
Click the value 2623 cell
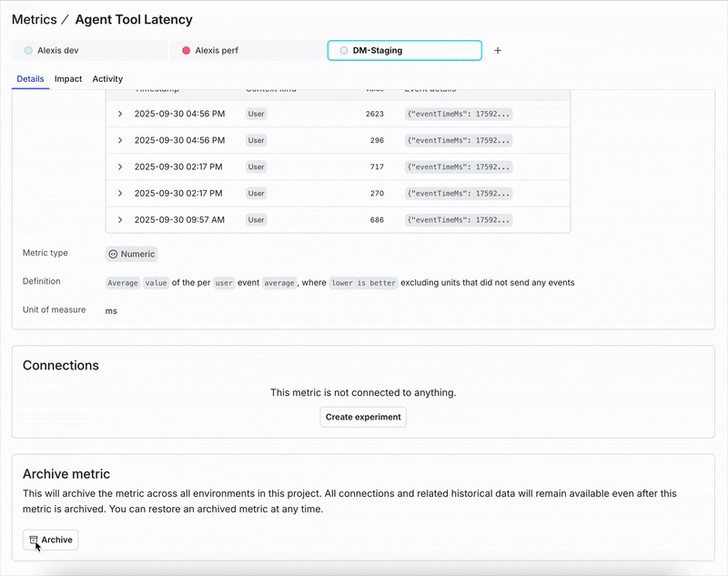pos(375,114)
